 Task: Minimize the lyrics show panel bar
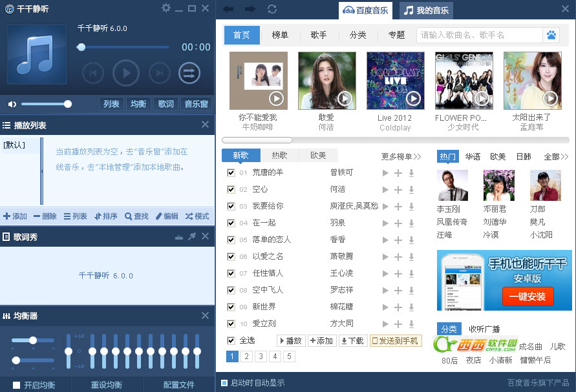point(179,238)
